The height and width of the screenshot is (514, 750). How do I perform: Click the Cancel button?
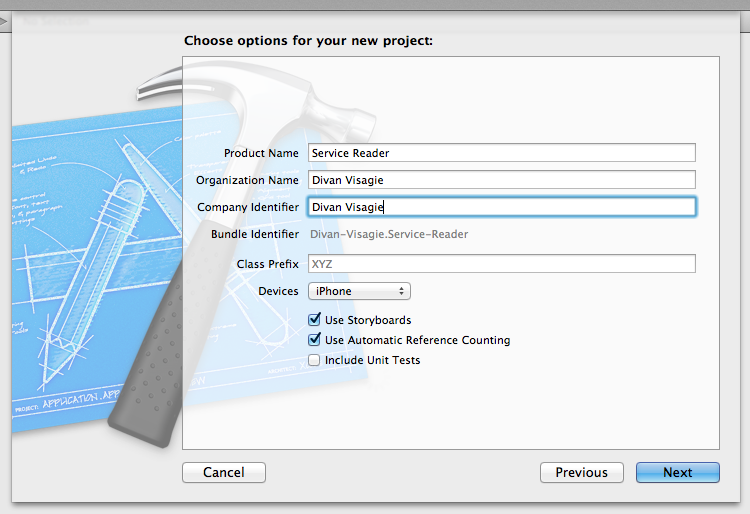(224, 472)
